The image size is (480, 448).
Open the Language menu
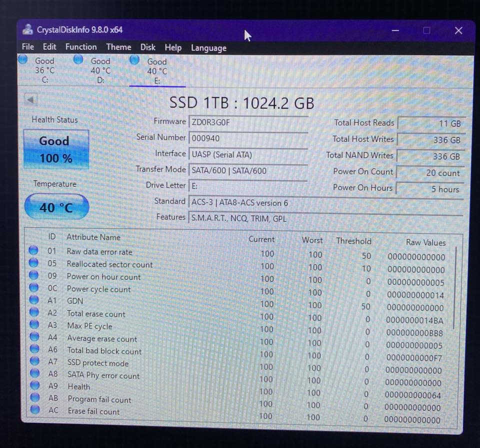point(208,48)
